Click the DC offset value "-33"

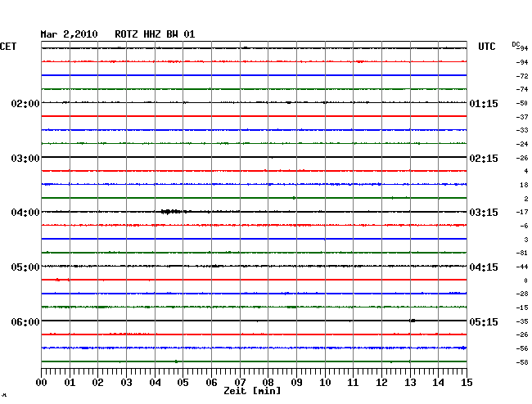(x=522, y=130)
